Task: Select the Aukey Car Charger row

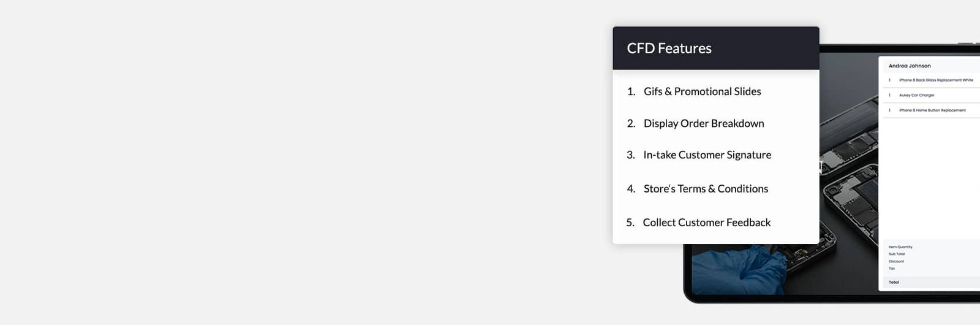Action: [x=931, y=95]
